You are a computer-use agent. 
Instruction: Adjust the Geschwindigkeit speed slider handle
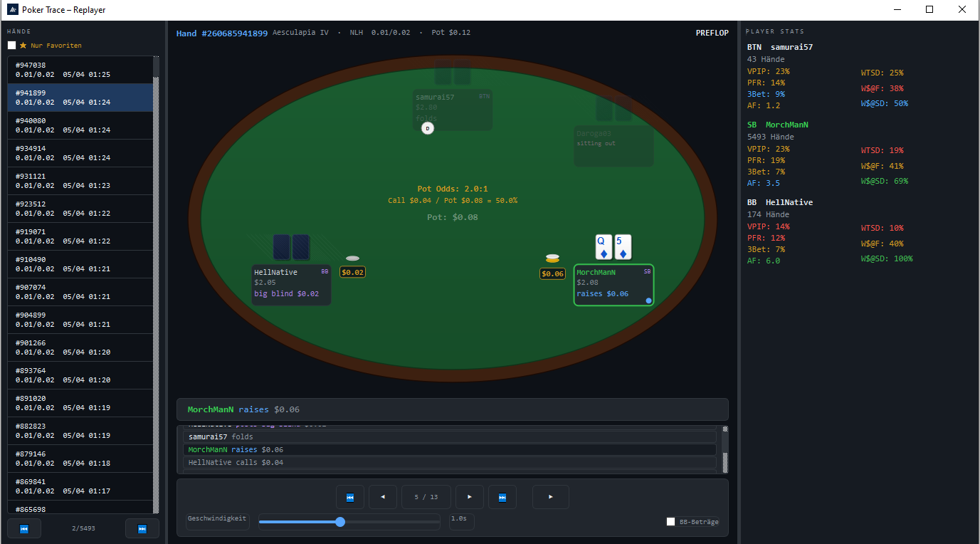(x=340, y=522)
